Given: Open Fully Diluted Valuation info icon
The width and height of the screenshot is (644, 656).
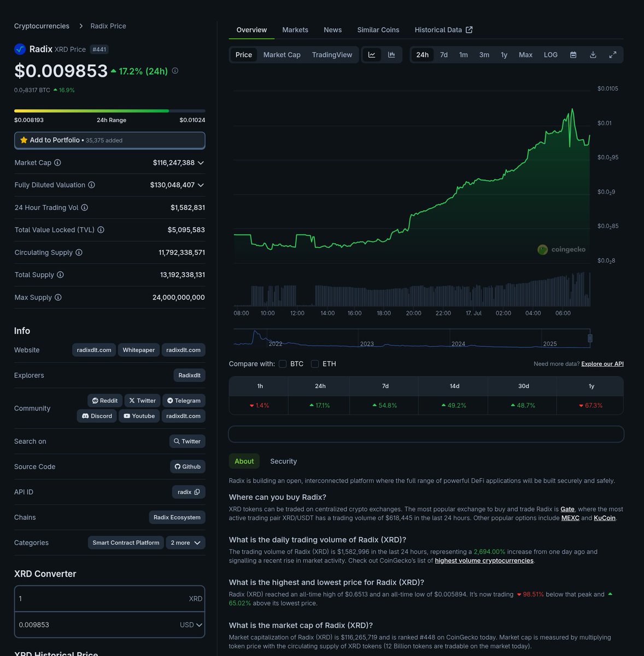Looking at the screenshot, I should coord(91,185).
